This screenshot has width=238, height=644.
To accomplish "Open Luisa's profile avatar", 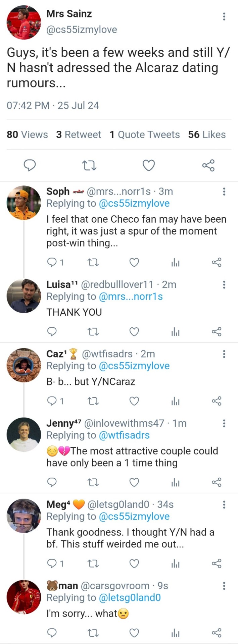I will coord(23,296).
